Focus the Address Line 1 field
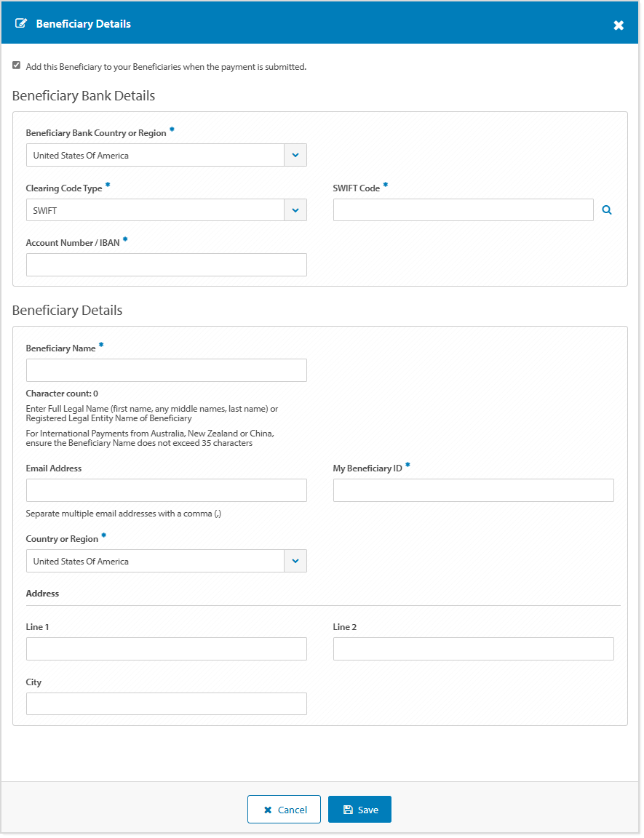644x838 pixels. [x=166, y=649]
